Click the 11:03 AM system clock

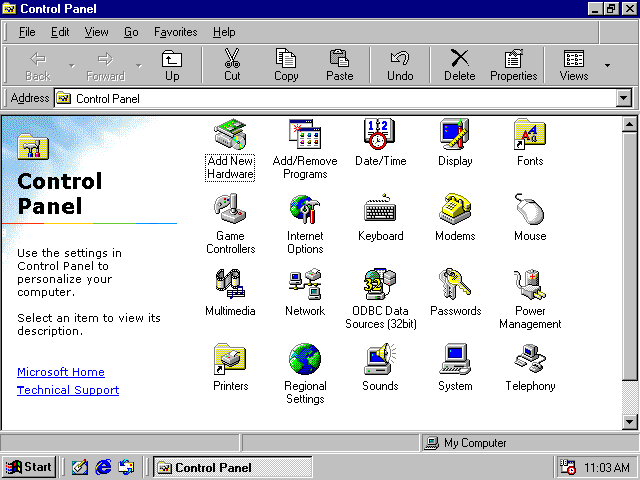pyautogui.click(x=607, y=467)
